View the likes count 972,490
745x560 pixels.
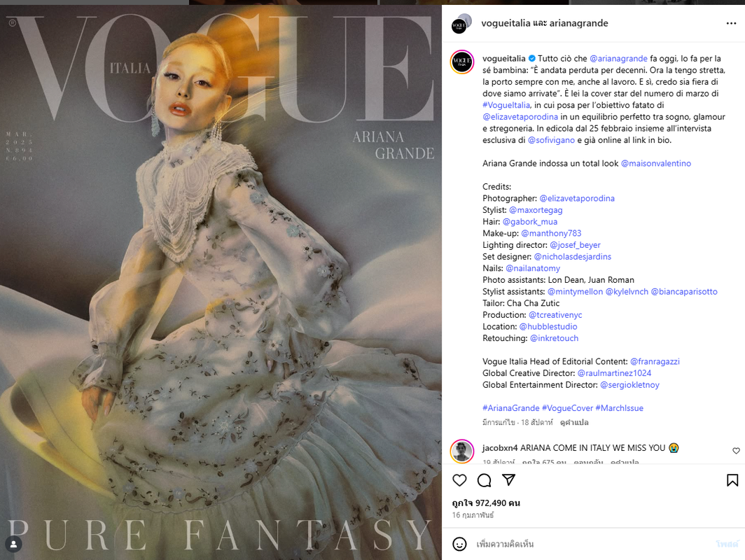pyautogui.click(x=486, y=503)
